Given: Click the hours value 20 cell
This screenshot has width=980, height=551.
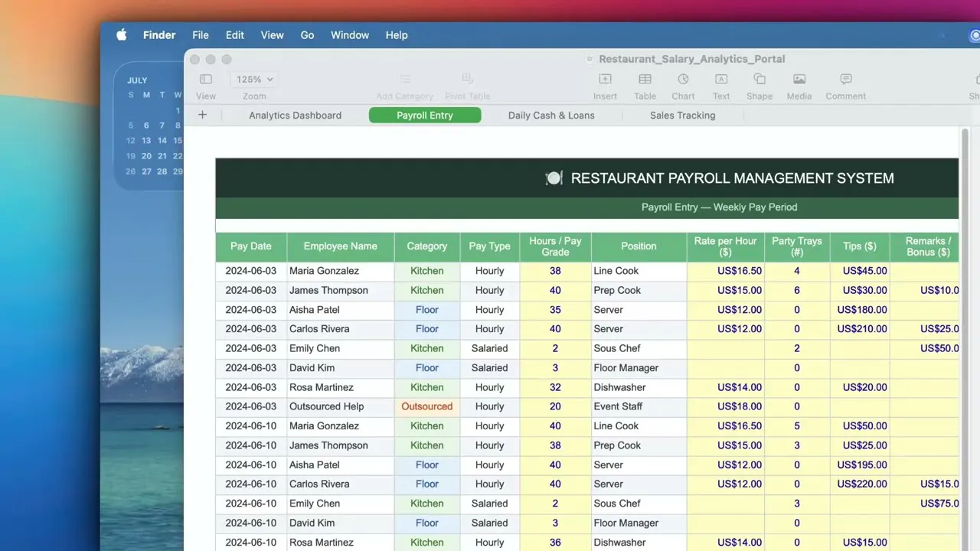Looking at the screenshot, I should [x=555, y=406].
